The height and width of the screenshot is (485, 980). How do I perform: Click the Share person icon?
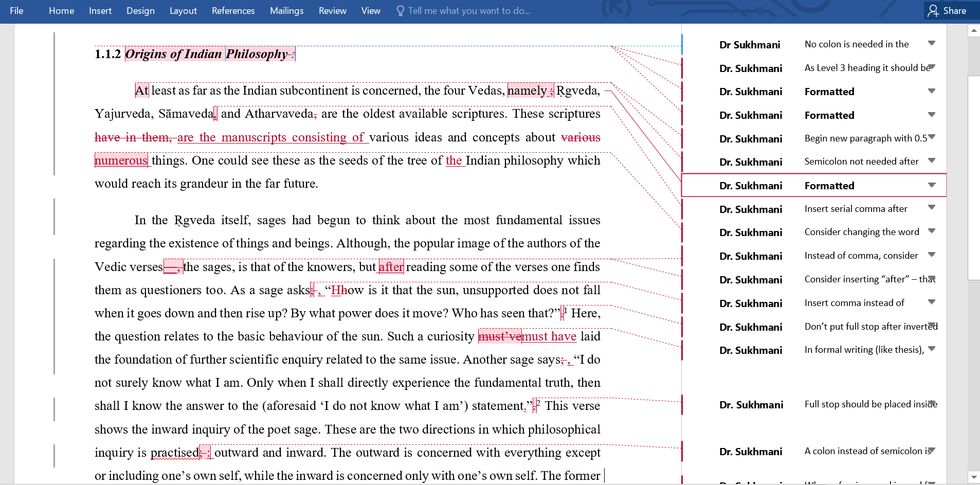coord(933,11)
